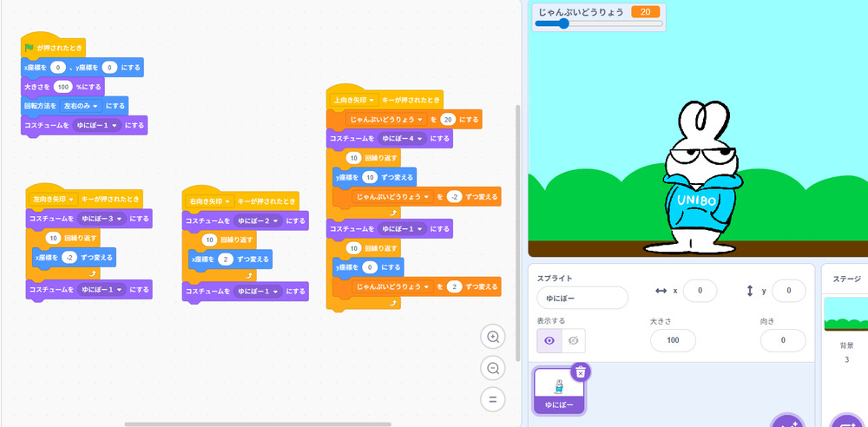The height and width of the screenshot is (427, 868).
Task: Zoom out of the code workspace
Action: coord(493,369)
